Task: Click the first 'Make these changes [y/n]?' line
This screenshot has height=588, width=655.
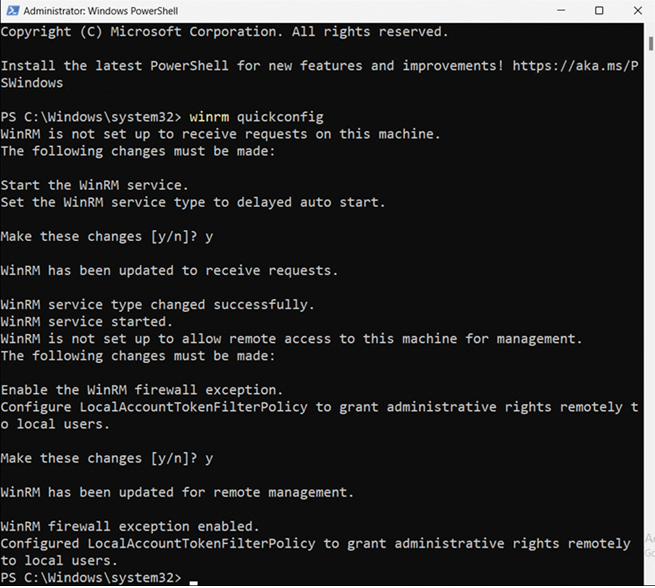Action: pos(107,237)
